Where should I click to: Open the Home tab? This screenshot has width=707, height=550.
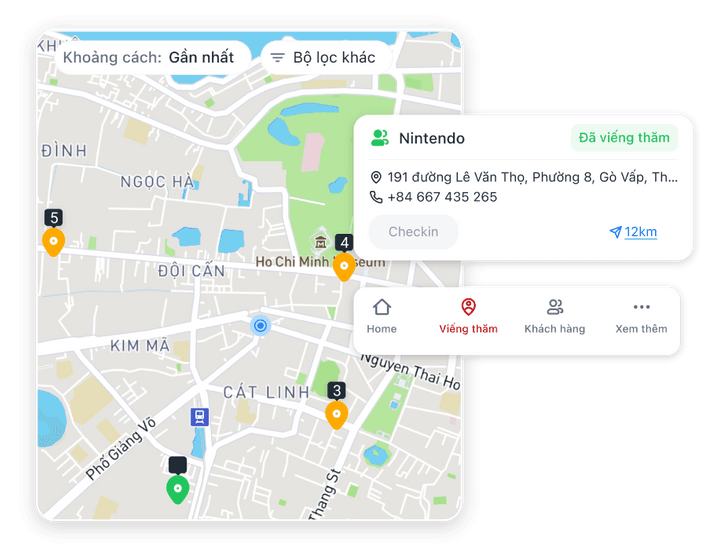click(381, 316)
